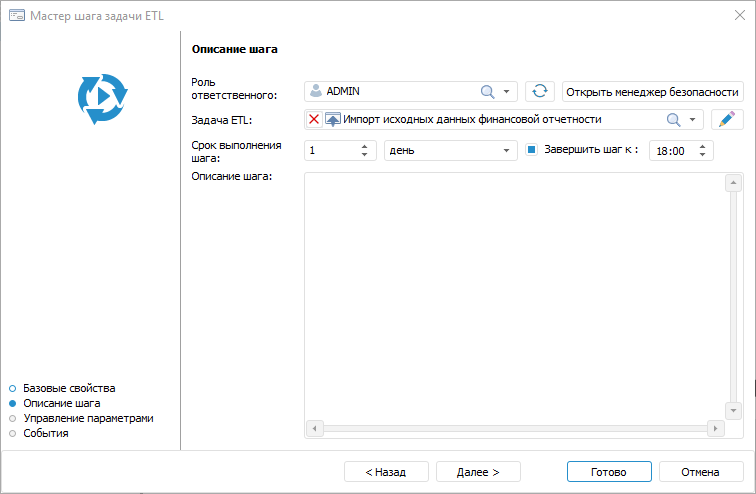Click the ADMIN user icon

coord(316,91)
